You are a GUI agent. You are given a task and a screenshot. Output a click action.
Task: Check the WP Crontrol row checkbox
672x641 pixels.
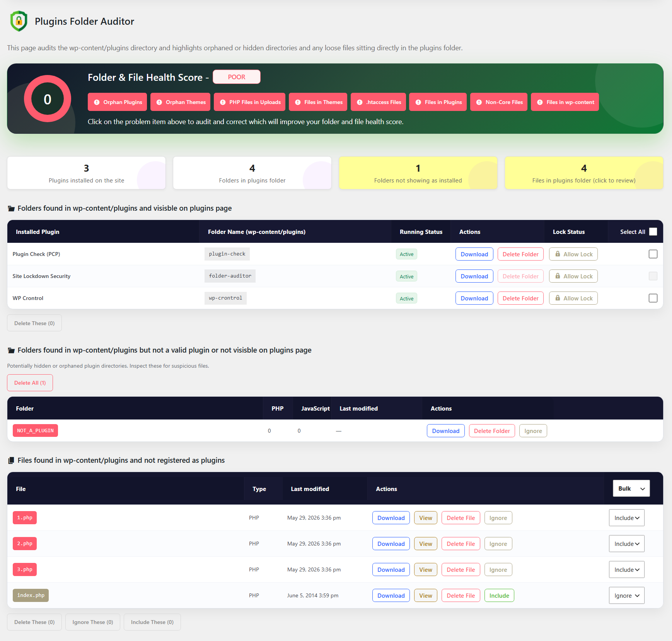[x=653, y=298]
